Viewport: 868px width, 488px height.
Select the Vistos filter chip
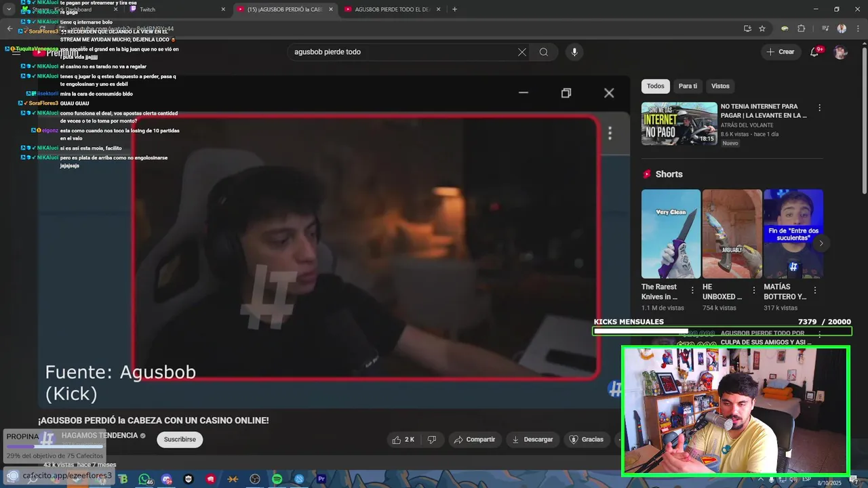point(720,86)
